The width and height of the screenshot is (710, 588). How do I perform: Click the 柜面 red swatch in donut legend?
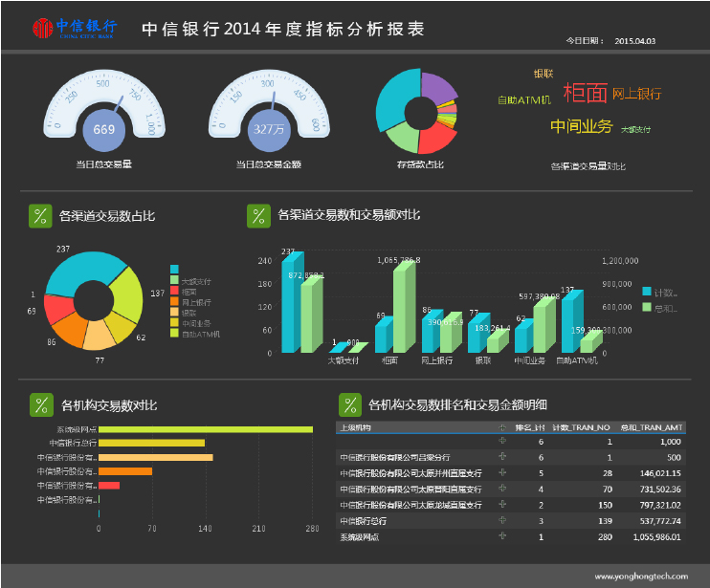point(174,291)
